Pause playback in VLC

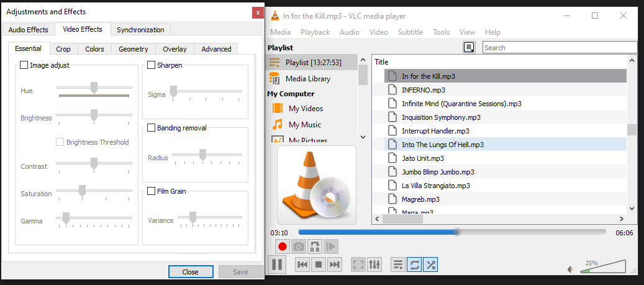point(277,265)
